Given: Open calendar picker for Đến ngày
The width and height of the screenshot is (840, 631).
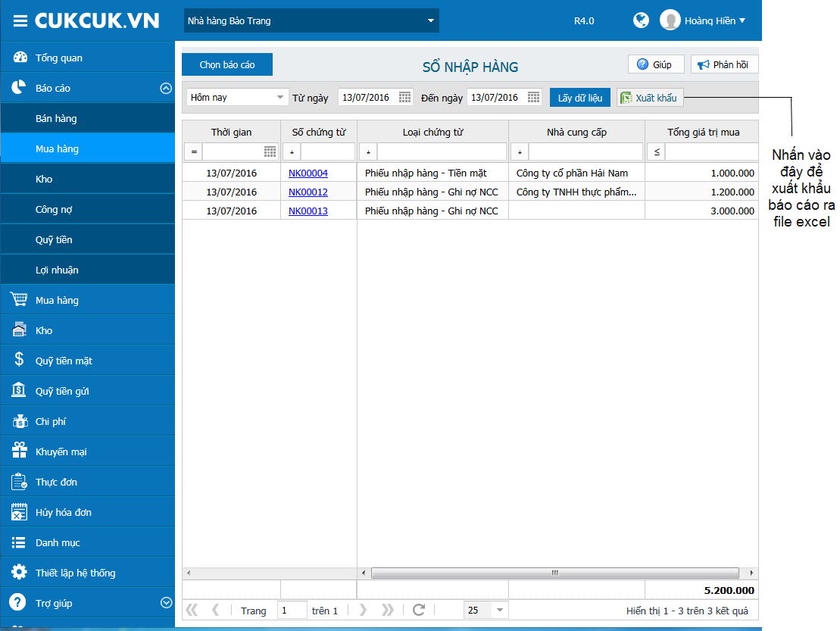Looking at the screenshot, I should tap(533, 98).
